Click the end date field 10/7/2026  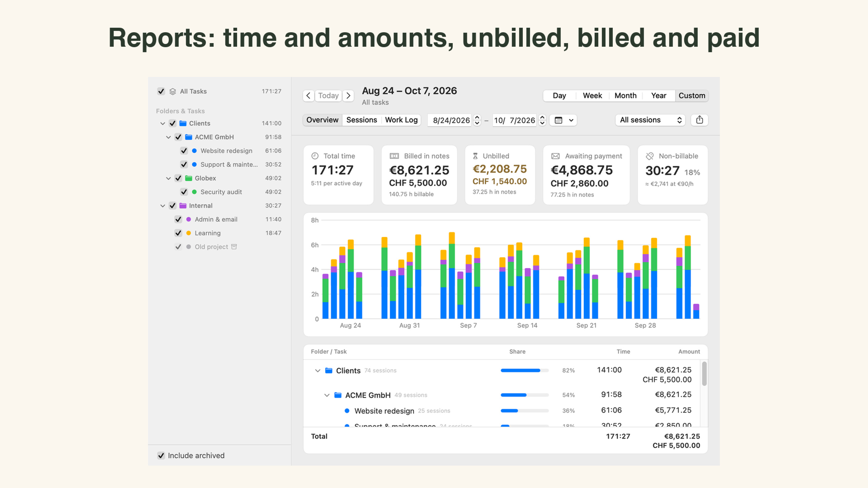click(514, 120)
